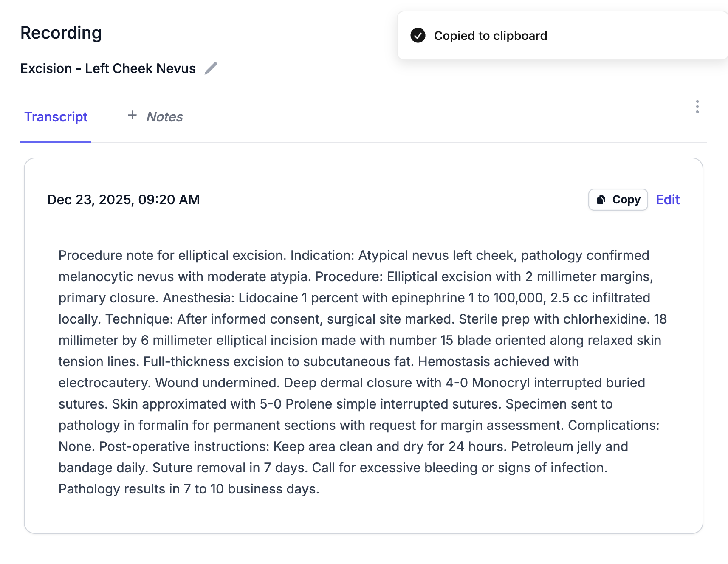The height and width of the screenshot is (564, 728).
Task: Select the 'Excision - Left Cheek Nevus' title
Action: pyautogui.click(x=108, y=68)
